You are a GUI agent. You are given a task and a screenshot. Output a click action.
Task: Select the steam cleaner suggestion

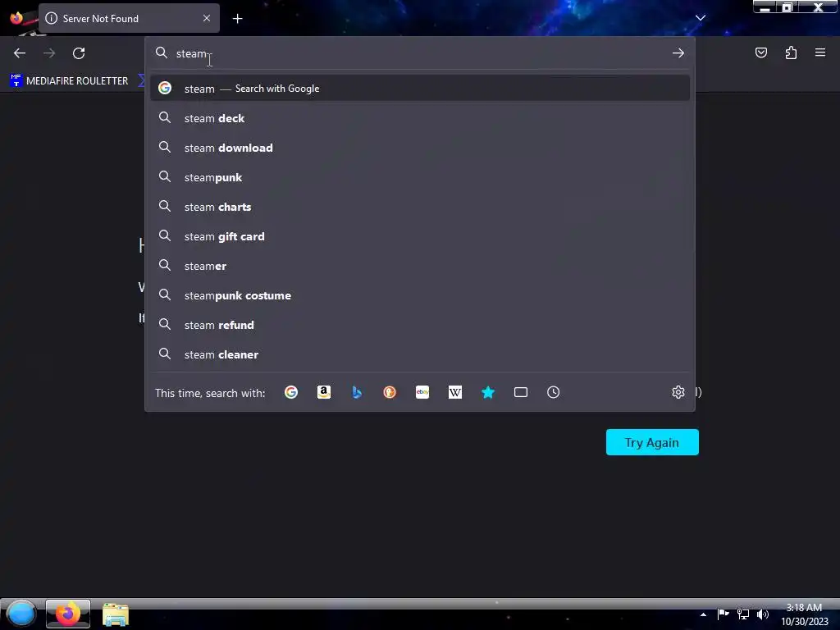click(420, 354)
